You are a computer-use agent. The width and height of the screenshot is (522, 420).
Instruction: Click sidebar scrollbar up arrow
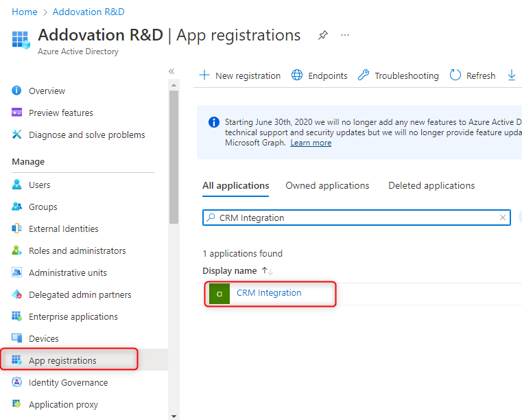click(x=174, y=86)
